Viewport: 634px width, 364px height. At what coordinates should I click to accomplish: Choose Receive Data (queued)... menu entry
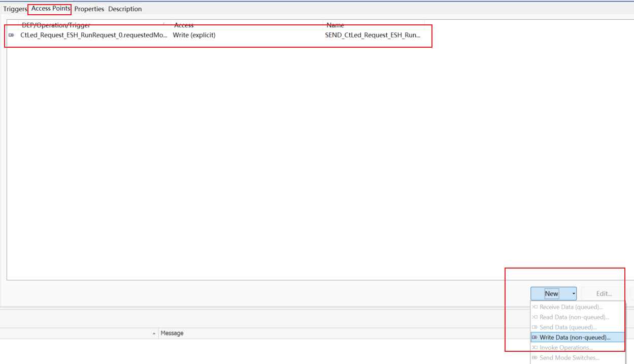click(578, 307)
